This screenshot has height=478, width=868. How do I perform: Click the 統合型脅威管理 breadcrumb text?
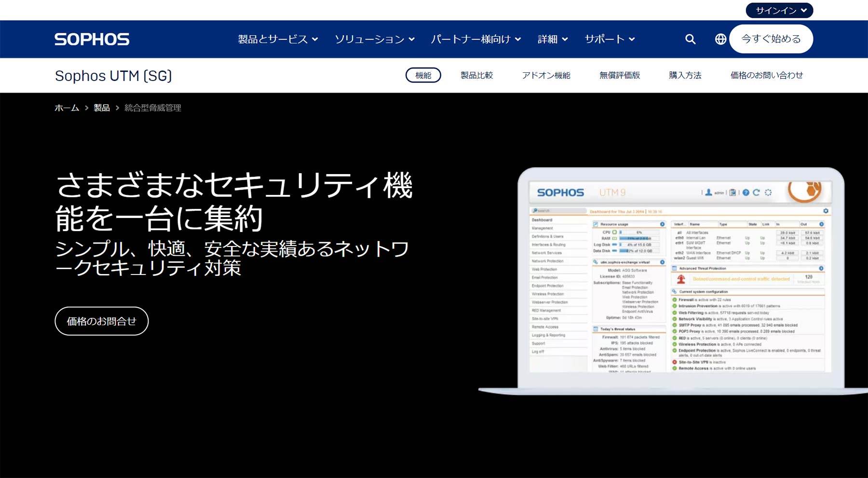(153, 108)
